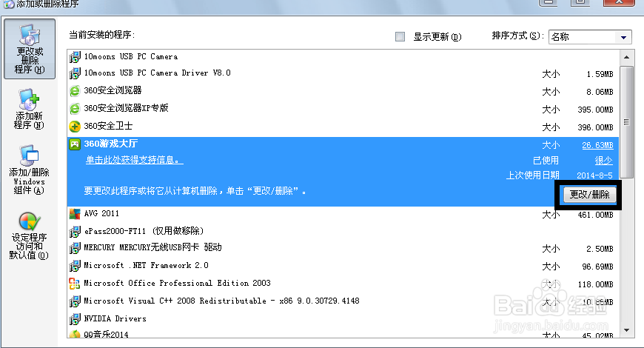Select the ePass2000-FT11 (仅用做移除) entry

point(343,231)
